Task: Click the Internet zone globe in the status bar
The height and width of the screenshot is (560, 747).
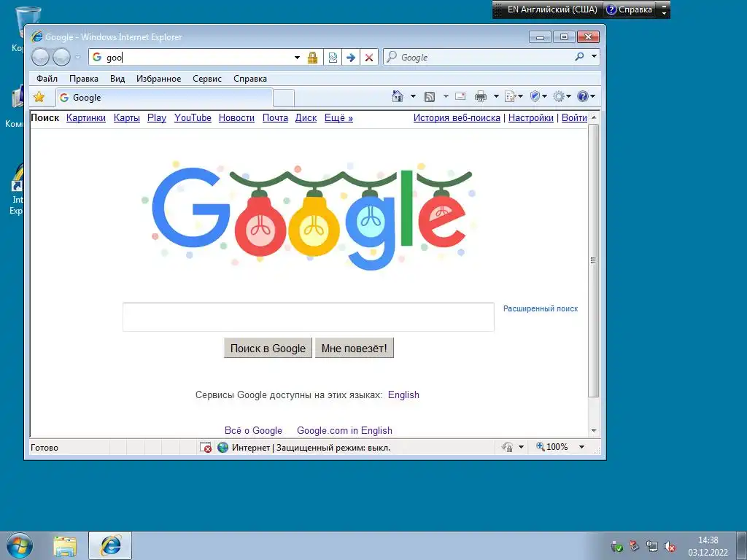Action: coord(222,447)
